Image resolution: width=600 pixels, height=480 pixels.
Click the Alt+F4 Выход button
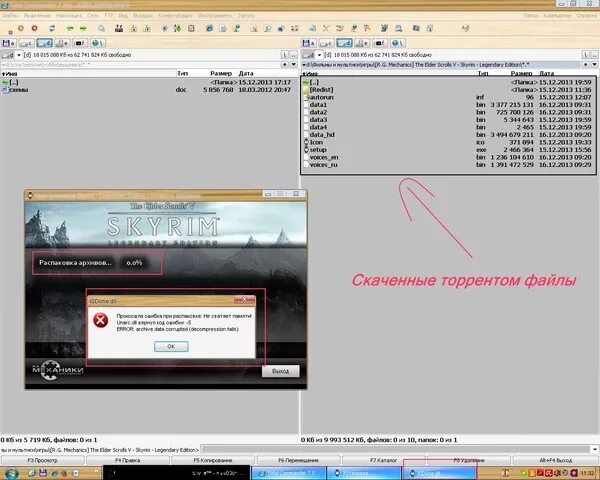point(556,460)
